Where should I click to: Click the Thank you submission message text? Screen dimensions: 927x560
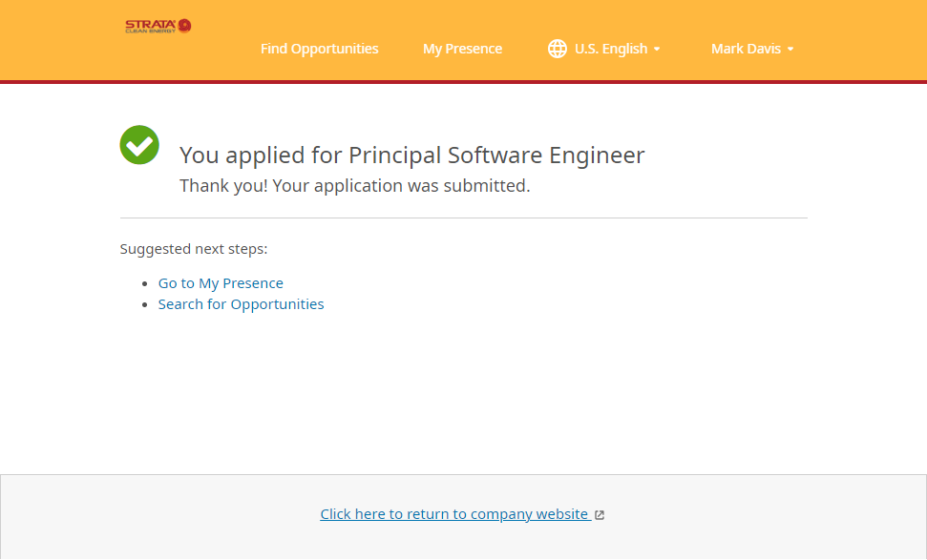(354, 186)
